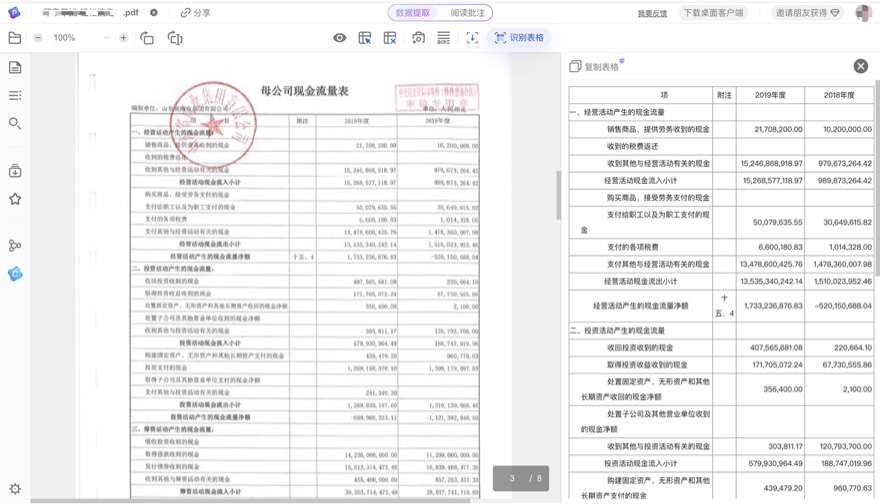Click the table delete icon
The height and width of the screenshot is (504, 880).
pyautogui.click(x=389, y=38)
